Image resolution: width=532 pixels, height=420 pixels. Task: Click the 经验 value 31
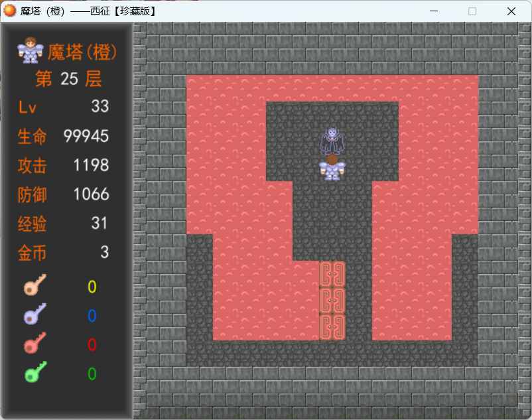[x=100, y=223]
